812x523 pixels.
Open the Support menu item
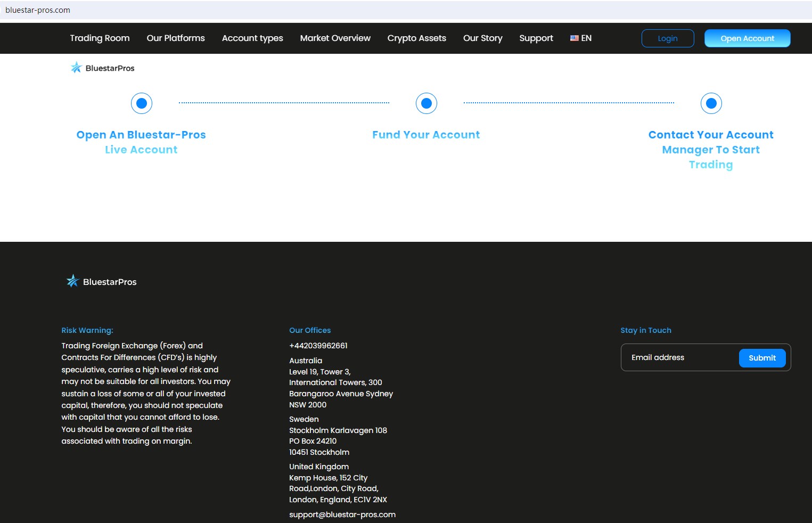(536, 38)
